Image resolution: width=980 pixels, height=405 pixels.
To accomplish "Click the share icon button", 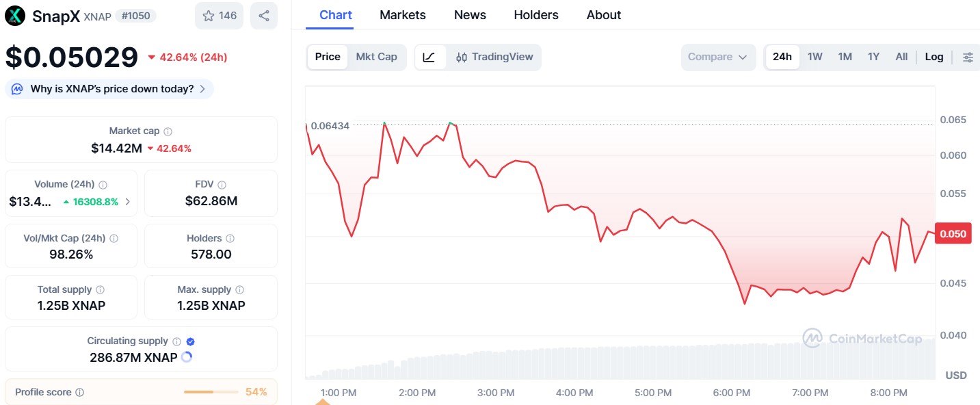I will [263, 16].
